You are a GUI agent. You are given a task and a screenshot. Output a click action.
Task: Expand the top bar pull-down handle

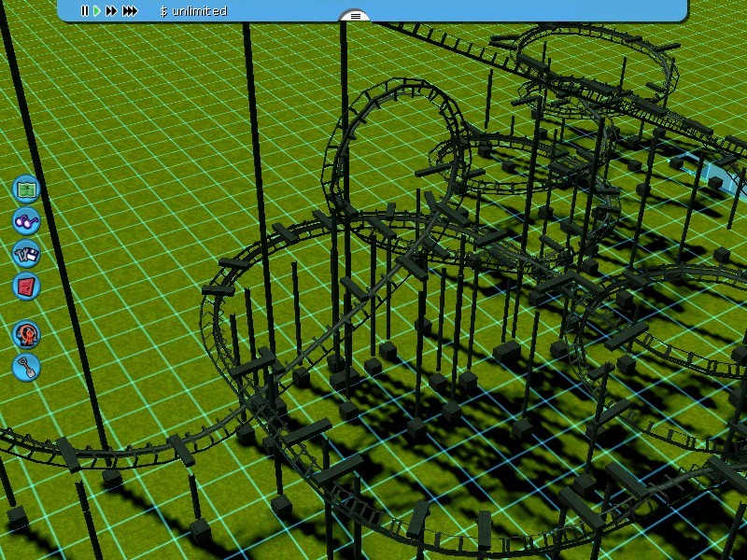355,16
